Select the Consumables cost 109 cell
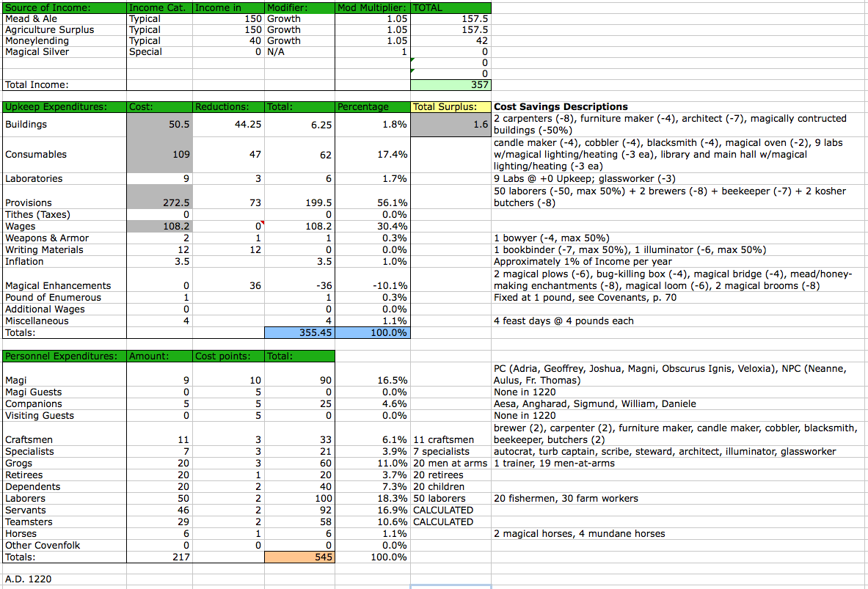 tap(160, 155)
